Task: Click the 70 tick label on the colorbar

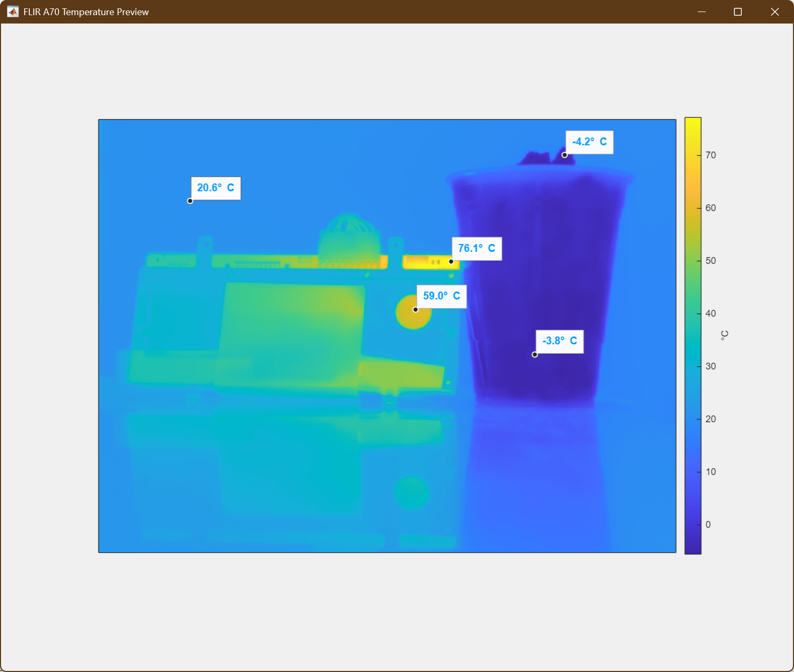Action: [710, 155]
